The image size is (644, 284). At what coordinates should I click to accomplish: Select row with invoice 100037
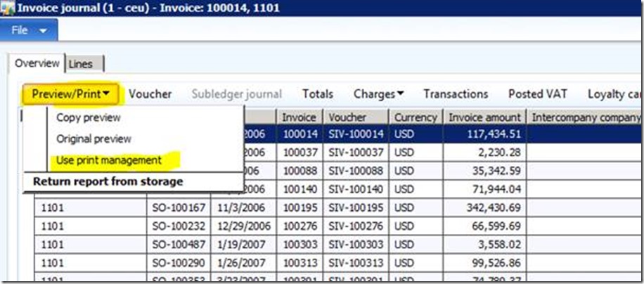coord(299,153)
